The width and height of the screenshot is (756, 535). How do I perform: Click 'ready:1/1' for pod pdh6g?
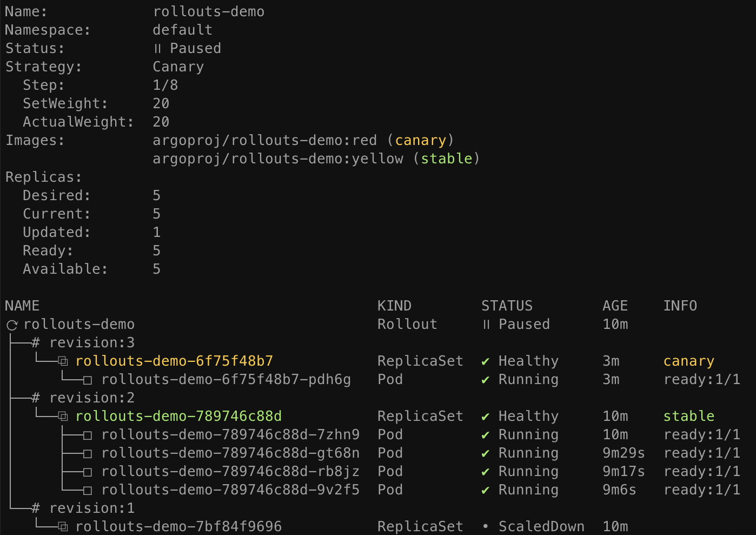(702, 380)
